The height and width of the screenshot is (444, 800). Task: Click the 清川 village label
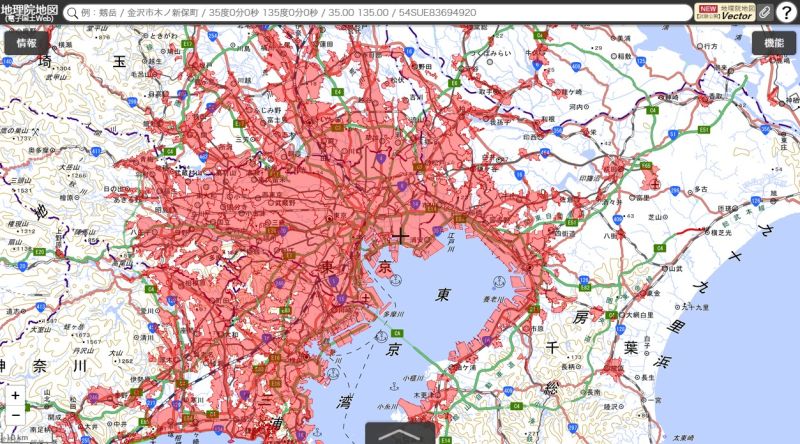[147, 337]
